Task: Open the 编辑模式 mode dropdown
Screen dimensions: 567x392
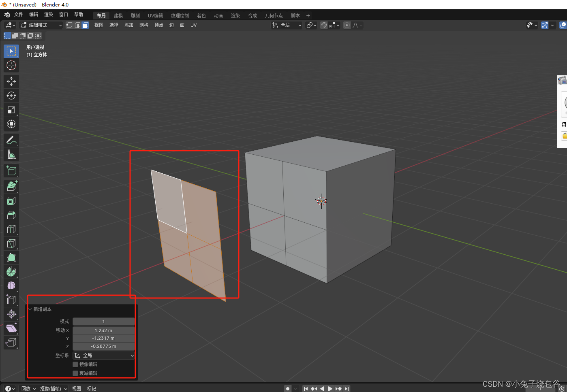Action: point(41,25)
